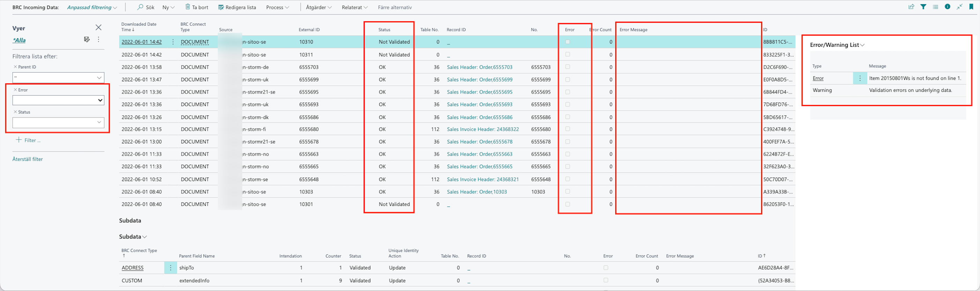Close the Vyer filter pane
Image resolution: width=980 pixels, height=291 pixels.
coord(98,27)
